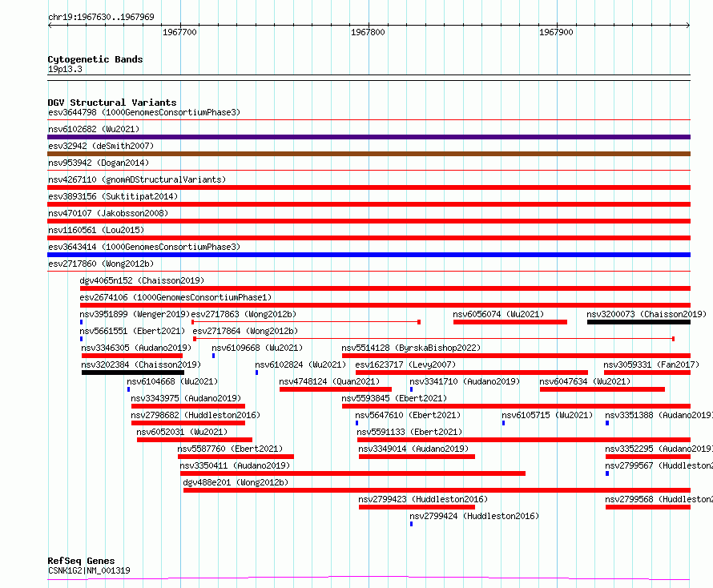Click nsv2799423 (Huddleston2016) label

coord(423,499)
